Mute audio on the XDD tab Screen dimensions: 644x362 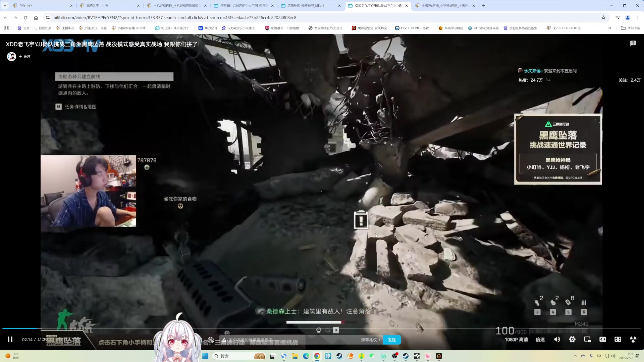(400, 6)
